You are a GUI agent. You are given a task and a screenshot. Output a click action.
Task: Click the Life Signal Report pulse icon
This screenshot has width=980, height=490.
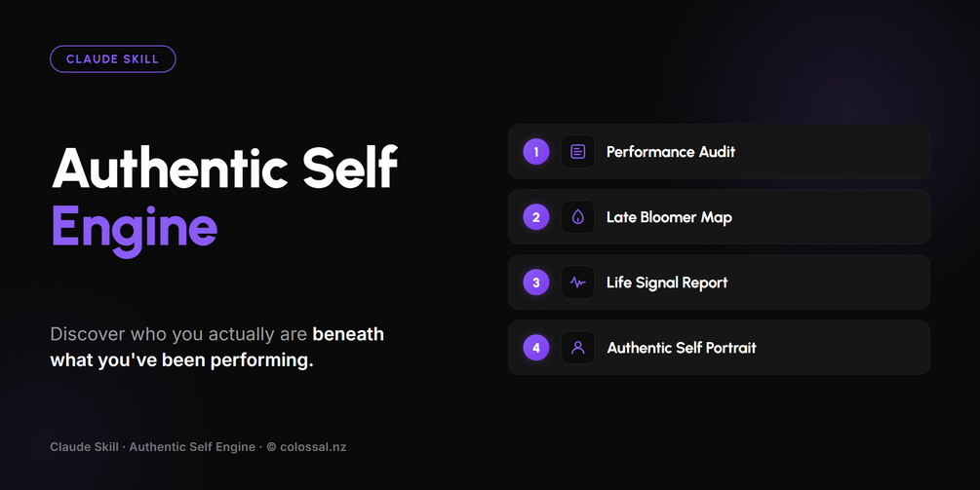[x=577, y=283]
